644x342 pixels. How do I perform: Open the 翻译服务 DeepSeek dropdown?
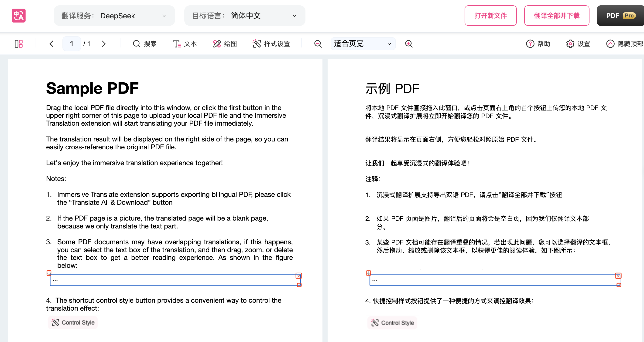click(x=114, y=16)
